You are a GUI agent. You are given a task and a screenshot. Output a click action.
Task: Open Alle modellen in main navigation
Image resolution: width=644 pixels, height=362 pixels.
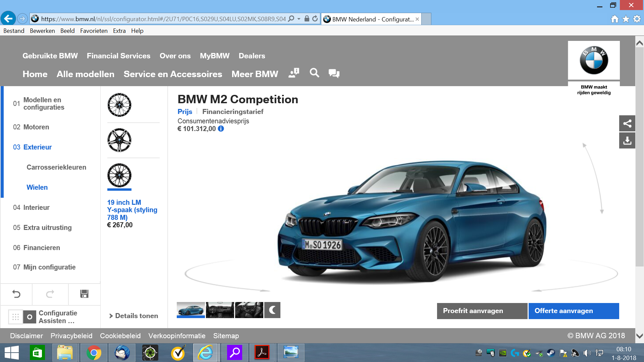[x=86, y=74]
